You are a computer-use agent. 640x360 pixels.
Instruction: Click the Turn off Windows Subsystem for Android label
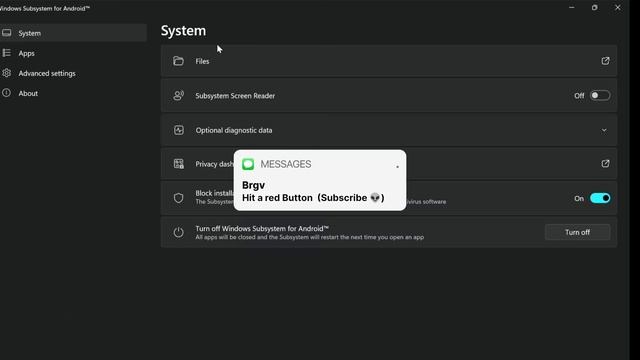click(262, 229)
